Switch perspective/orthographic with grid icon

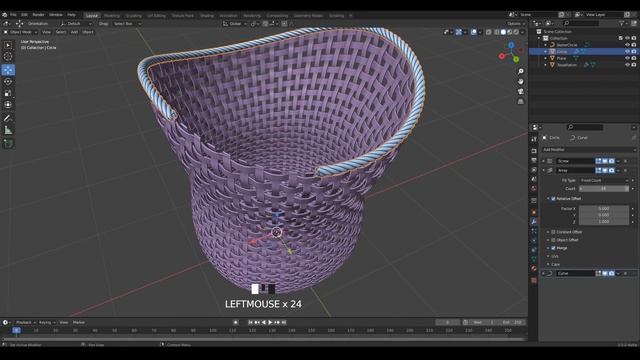pyautogui.click(x=521, y=101)
